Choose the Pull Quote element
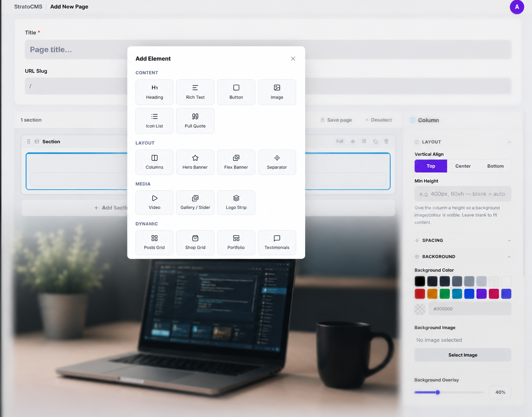The width and height of the screenshot is (532, 417). [x=195, y=121]
